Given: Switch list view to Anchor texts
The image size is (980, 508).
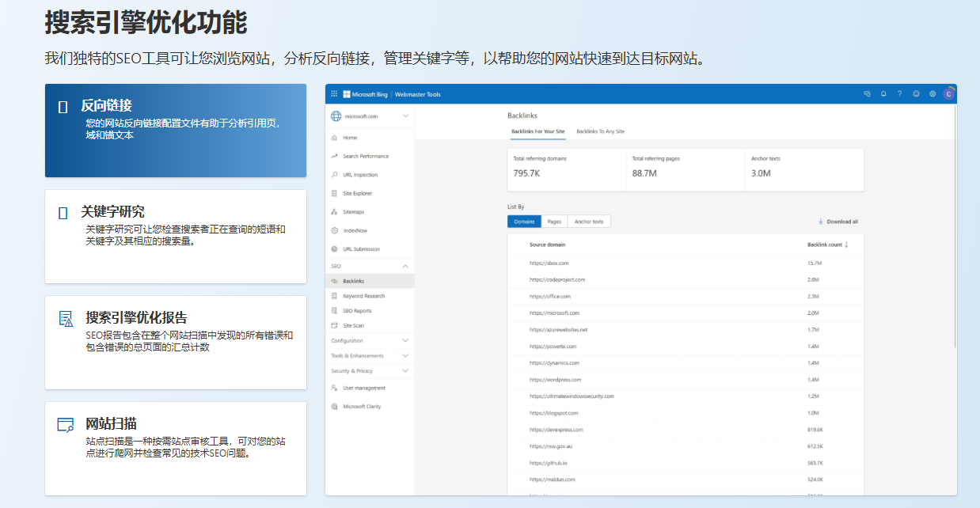Looking at the screenshot, I should click(588, 222).
